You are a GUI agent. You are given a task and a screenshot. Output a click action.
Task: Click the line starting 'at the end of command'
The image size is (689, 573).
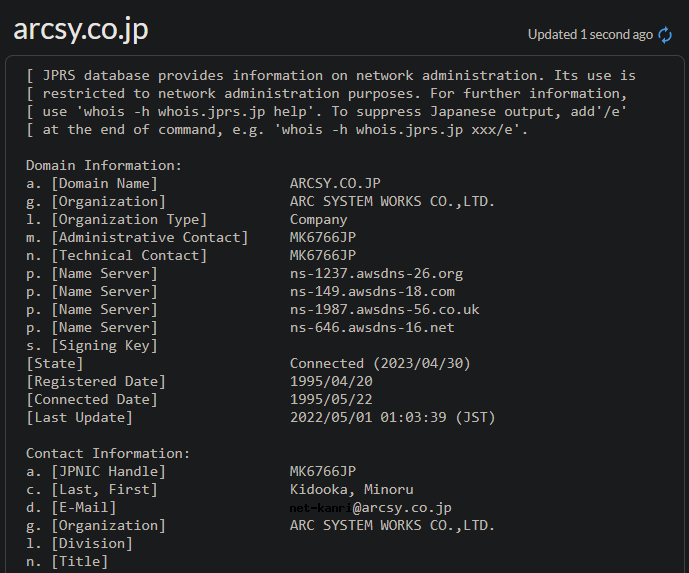pyautogui.click(x=277, y=130)
